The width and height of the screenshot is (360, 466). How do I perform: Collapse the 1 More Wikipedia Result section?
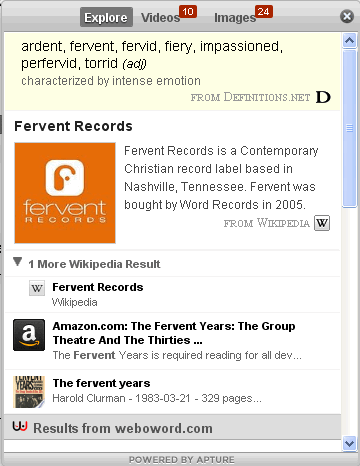coord(18,262)
